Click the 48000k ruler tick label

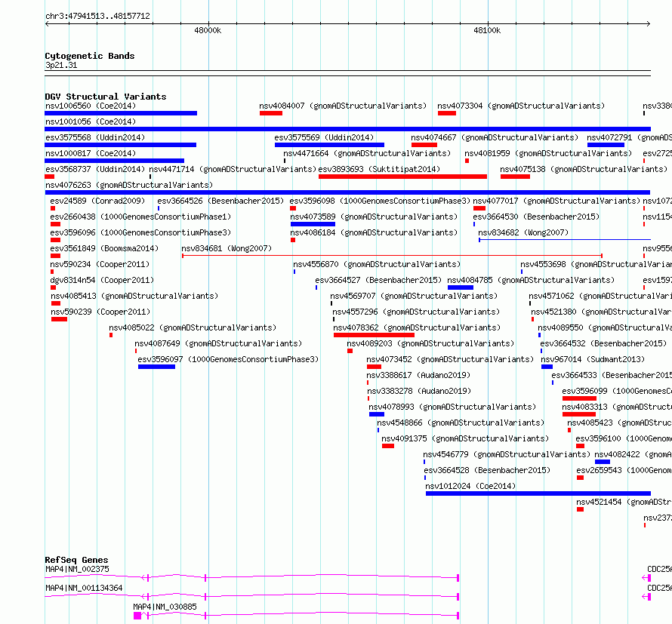tap(208, 30)
